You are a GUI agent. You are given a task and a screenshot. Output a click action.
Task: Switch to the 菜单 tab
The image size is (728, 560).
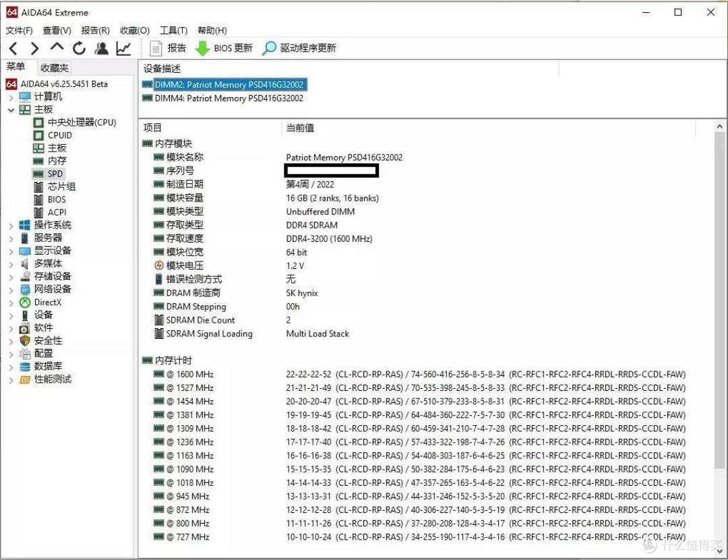point(16,67)
